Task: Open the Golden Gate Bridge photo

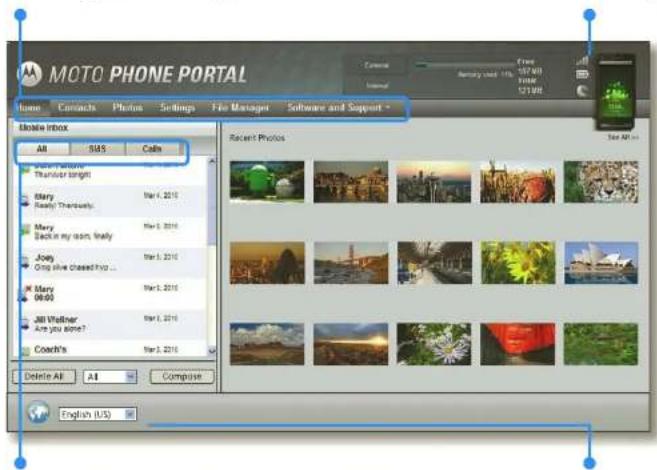Action: (351, 263)
